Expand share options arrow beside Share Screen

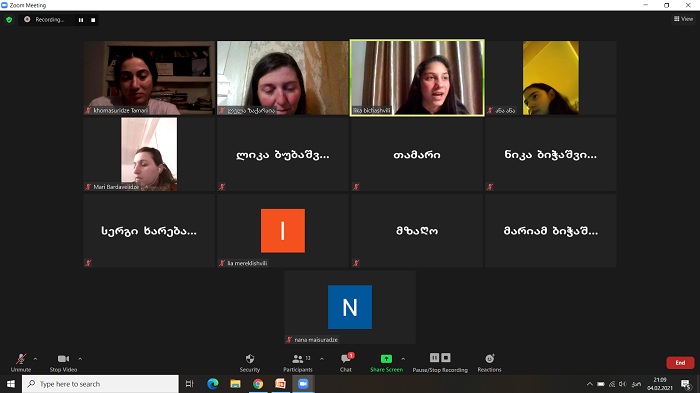403,359
